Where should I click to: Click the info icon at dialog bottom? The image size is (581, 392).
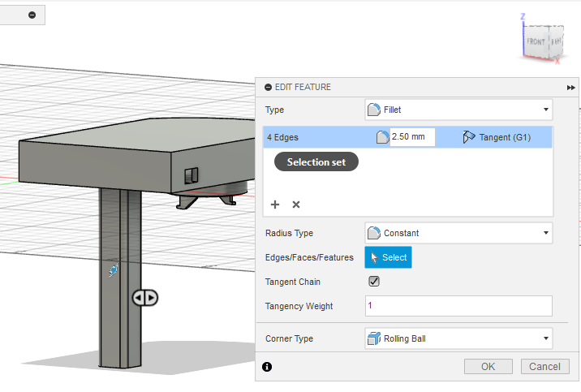[x=267, y=367]
